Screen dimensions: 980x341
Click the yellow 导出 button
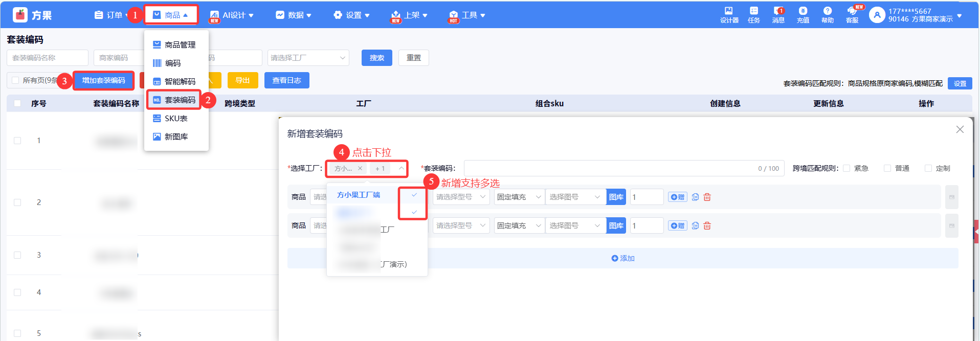(x=243, y=80)
